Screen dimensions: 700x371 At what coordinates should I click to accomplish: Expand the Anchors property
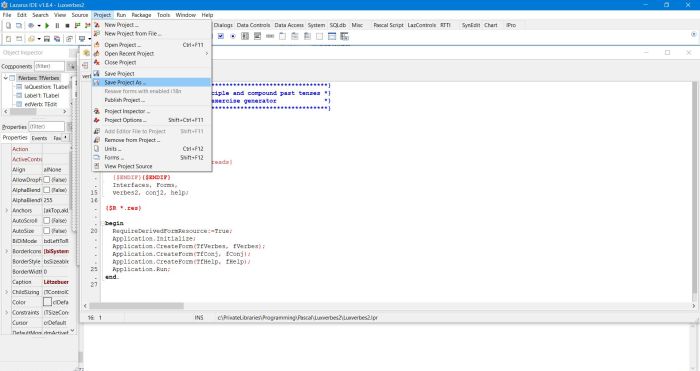pyautogui.click(x=6, y=210)
